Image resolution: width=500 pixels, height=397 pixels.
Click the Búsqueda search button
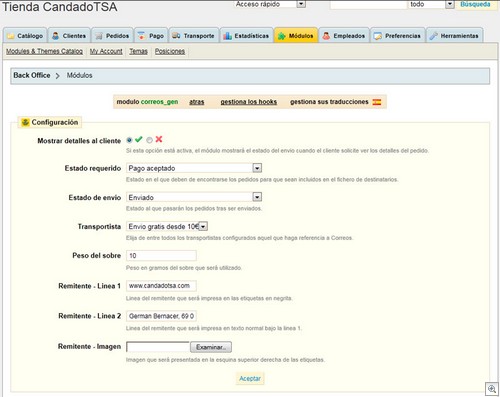point(475,4)
